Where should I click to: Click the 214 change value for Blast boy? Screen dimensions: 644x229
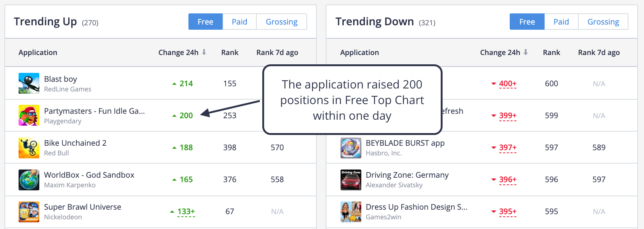click(x=186, y=84)
